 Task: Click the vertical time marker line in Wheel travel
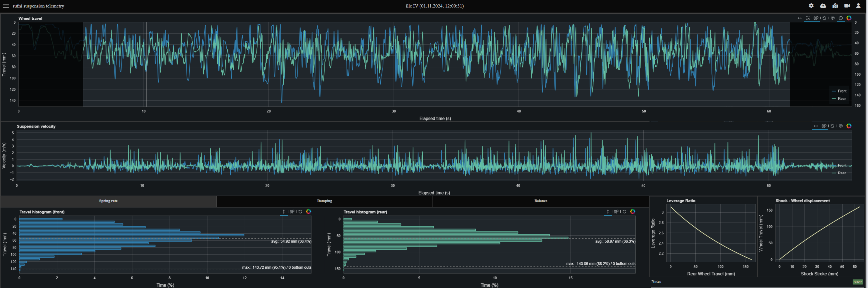(x=146, y=64)
